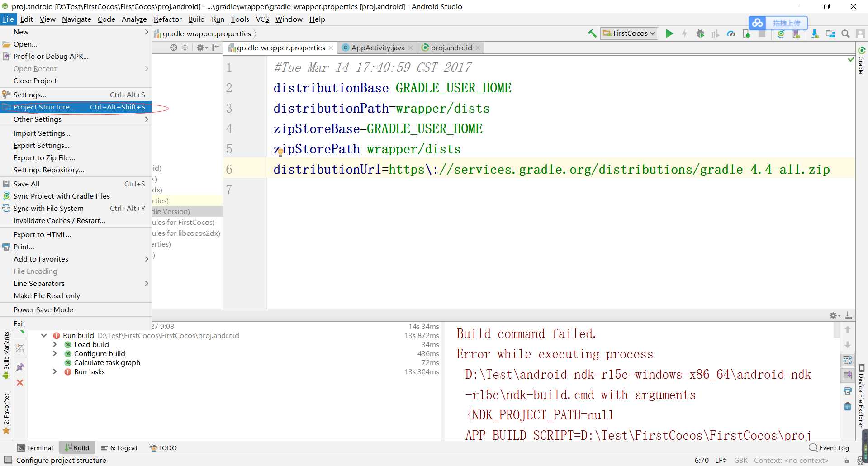Toggle soft-wrap icon in build output
The image size is (868, 466).
coord(848,360)
